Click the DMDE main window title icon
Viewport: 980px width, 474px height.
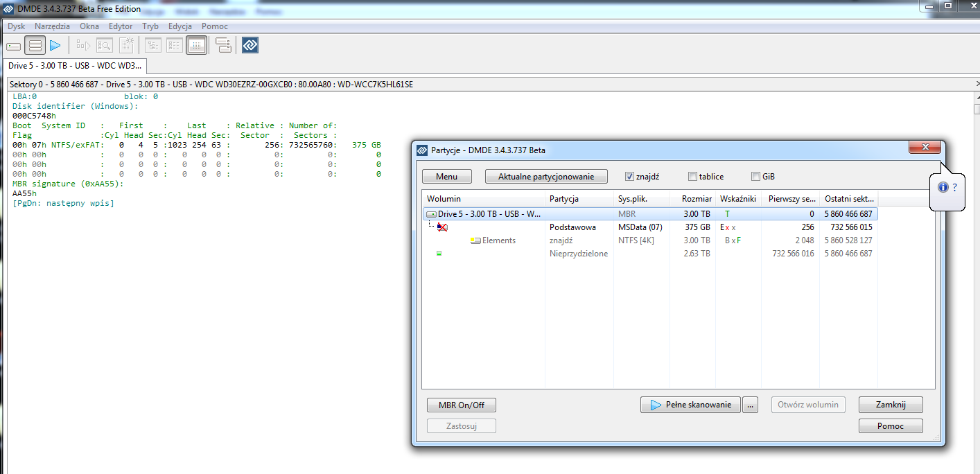[9, 8]
